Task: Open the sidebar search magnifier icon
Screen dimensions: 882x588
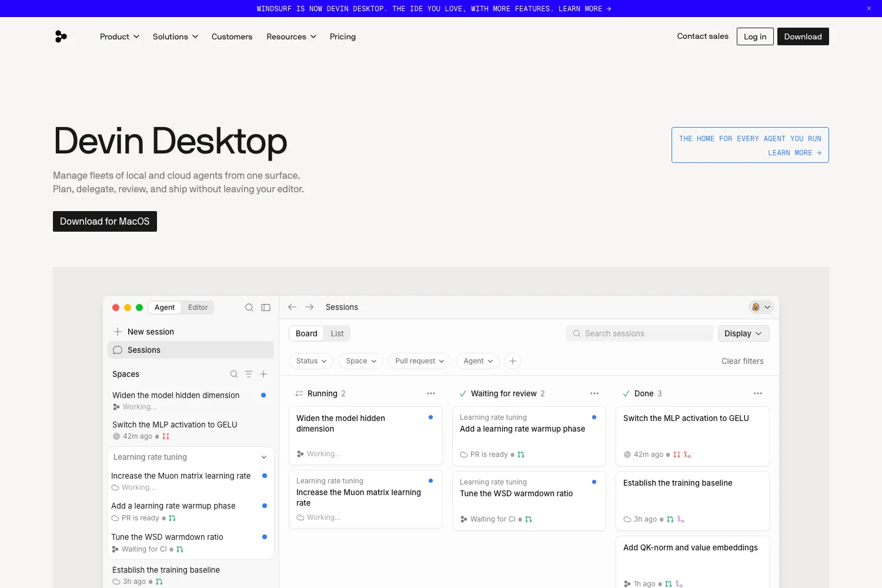Action: [x=249, y=308]
